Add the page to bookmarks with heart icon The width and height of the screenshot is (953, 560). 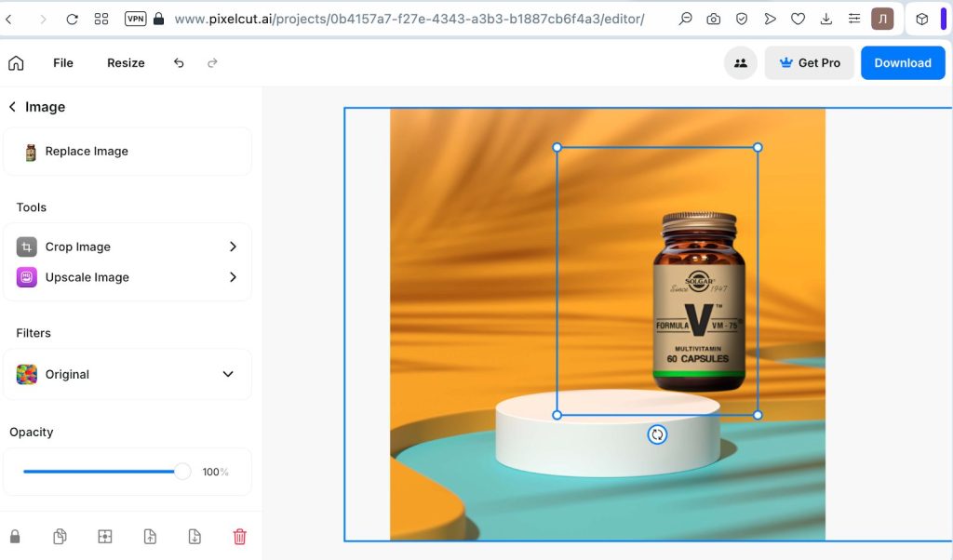pyautogui.click(x=798, y=19)
